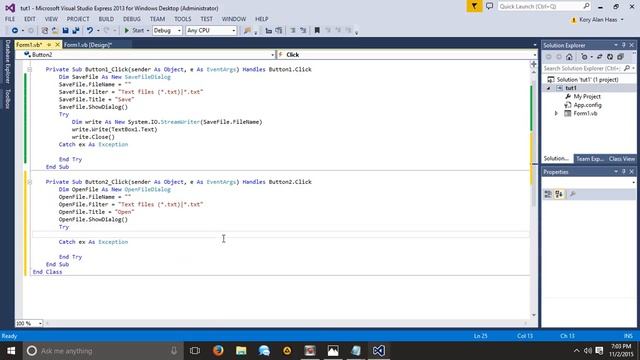640x360 pixels.
Task: Open the HELP menu
Action: [x=262, y=19]
